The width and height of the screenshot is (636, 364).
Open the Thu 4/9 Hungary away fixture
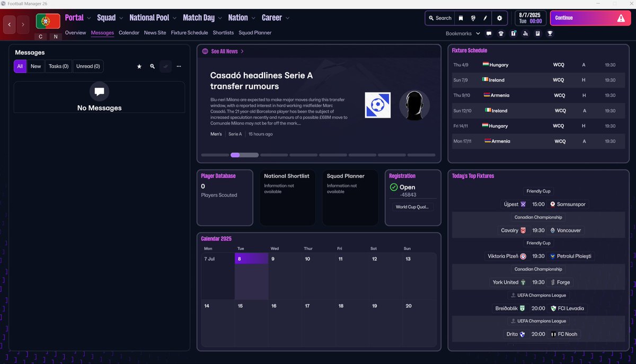(538, 65)
